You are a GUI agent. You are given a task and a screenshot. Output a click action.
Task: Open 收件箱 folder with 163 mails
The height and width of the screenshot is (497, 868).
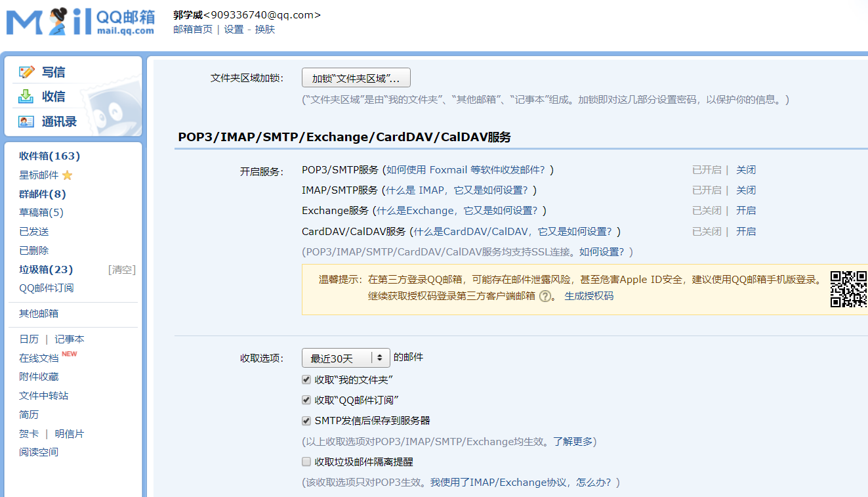click(x=49, y=156)
